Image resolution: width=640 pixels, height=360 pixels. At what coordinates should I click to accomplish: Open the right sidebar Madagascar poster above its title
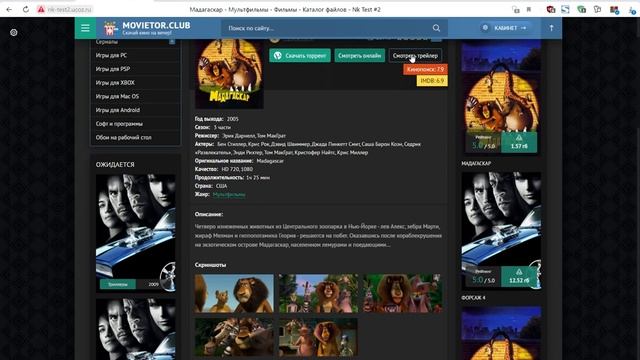tap(501, 96)
